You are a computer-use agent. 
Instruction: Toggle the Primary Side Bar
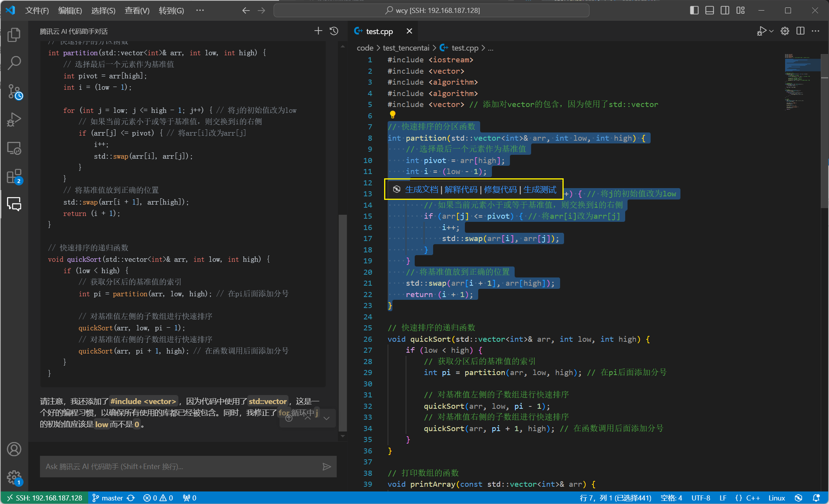[694, 11]
